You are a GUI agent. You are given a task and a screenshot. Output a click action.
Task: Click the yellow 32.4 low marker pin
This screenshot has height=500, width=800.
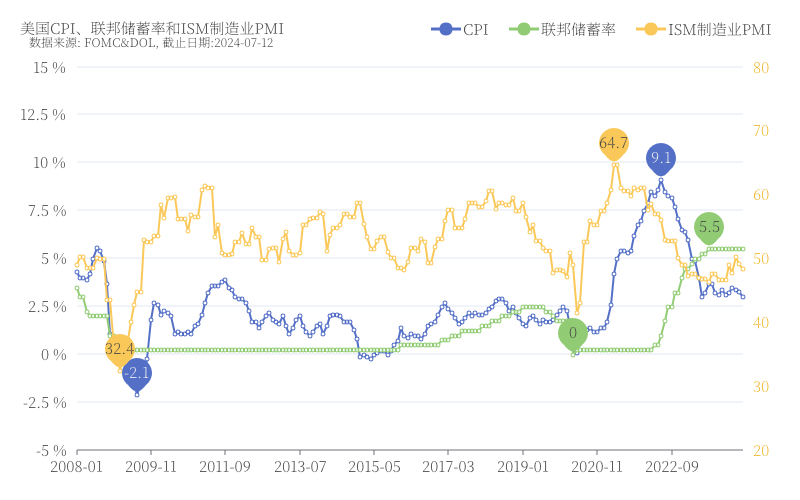119,348
